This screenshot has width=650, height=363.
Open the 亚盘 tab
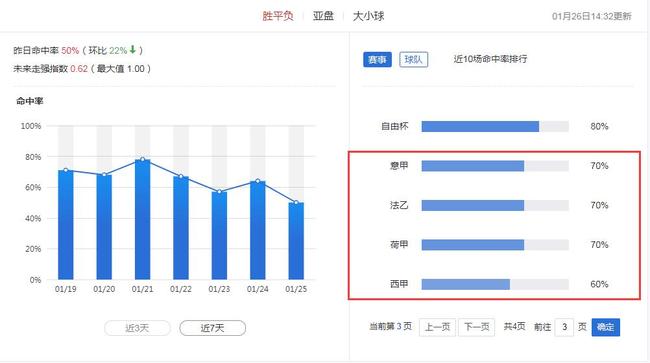pyautogui.click(x=323, y=16)
